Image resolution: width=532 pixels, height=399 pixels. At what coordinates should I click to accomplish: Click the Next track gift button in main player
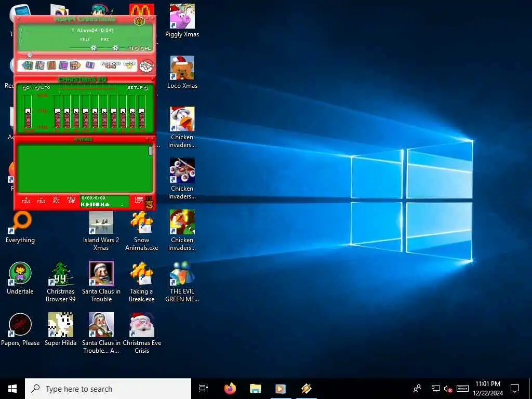click(x=75, y=65)
